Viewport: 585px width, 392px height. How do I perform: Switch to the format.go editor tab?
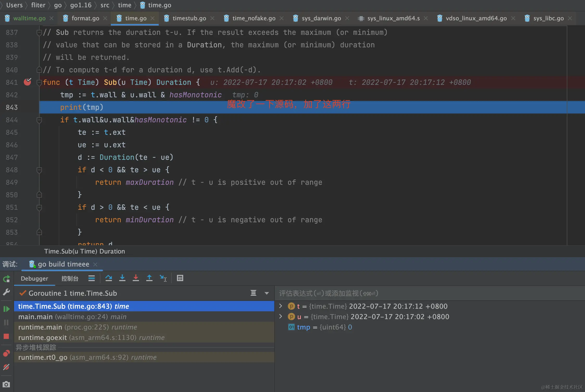tap(85, 18)
